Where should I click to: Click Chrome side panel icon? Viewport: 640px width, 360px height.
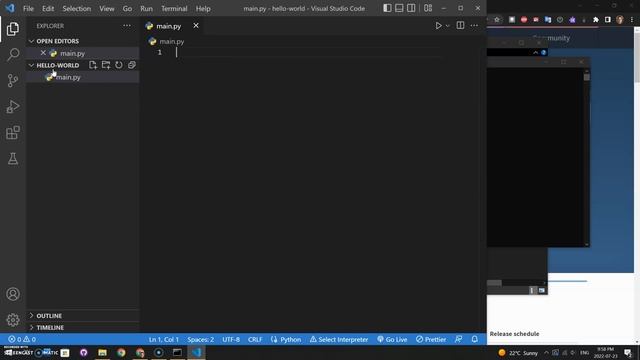click(x=608, y=20)
